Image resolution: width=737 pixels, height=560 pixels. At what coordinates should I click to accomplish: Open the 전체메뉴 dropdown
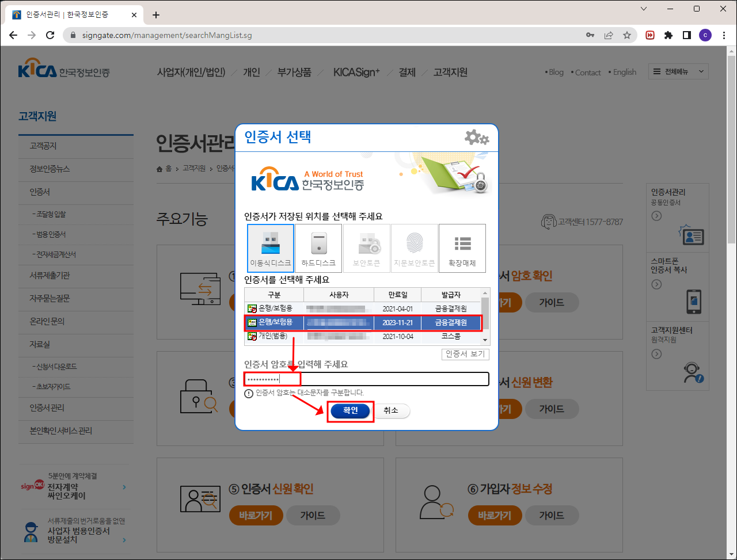pos(678,71)
